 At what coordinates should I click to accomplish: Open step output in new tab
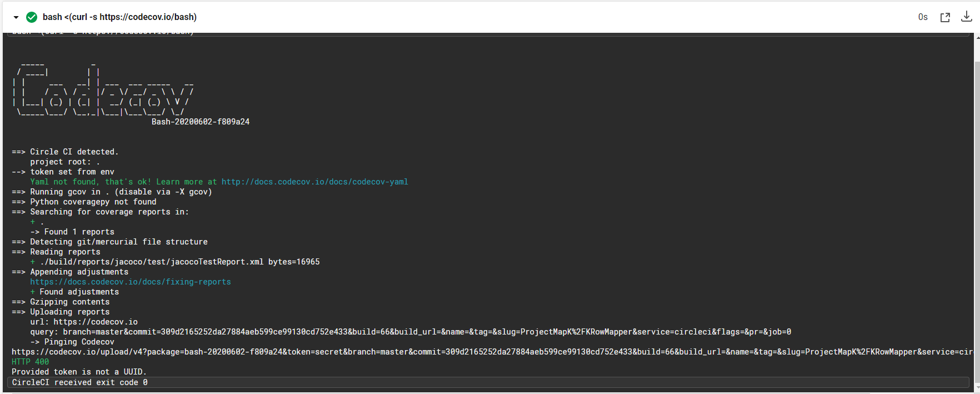pos(945,17)
